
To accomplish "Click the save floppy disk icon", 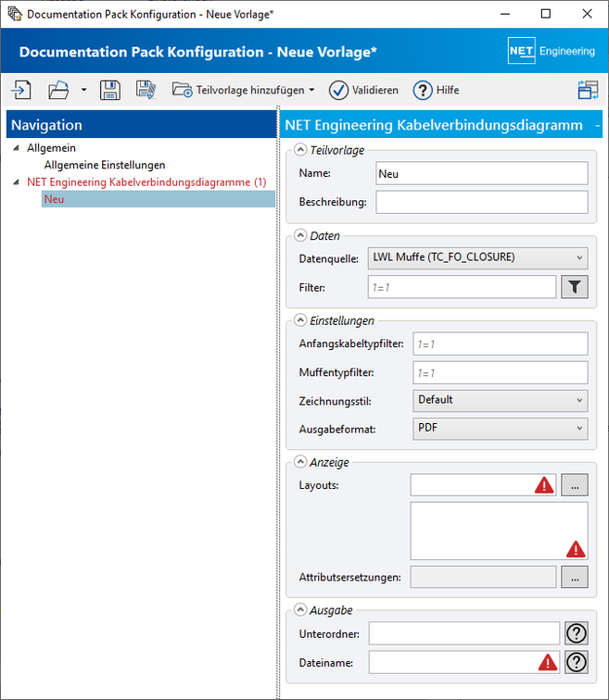I will click(110, 89).
